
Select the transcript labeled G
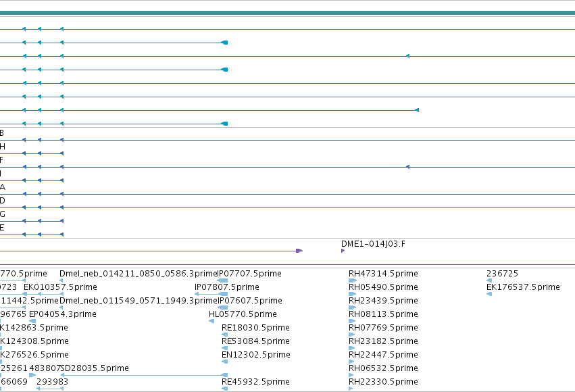coord(32,221)
